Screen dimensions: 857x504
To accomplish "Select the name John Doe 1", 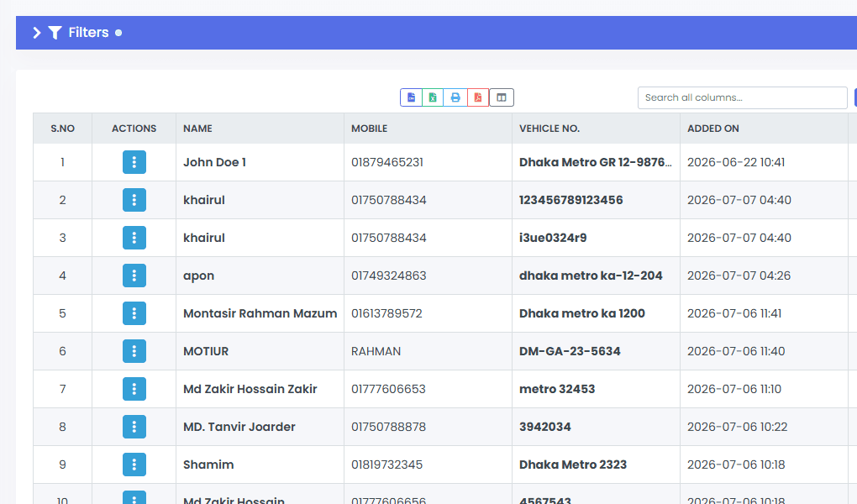I will pos(214,162).
